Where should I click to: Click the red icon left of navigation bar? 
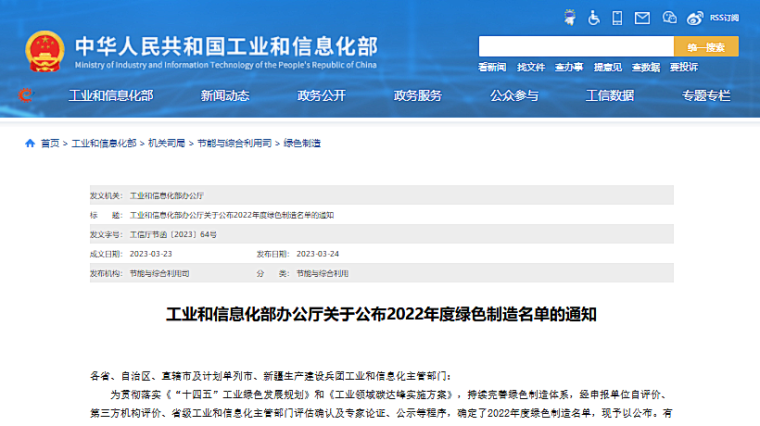[26, 96]
